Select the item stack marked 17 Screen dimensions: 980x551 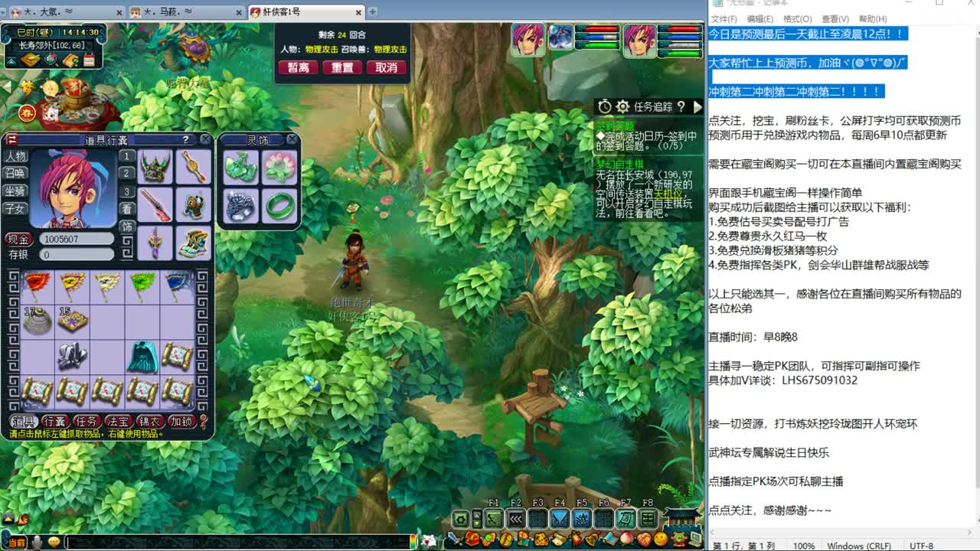coord(37,321)
